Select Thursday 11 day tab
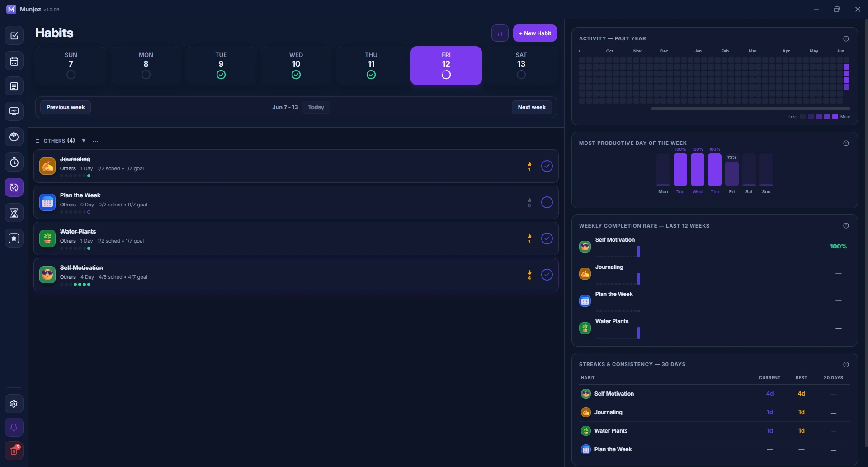The width and height of the screenshot is (868, 467). pos(371,66)
